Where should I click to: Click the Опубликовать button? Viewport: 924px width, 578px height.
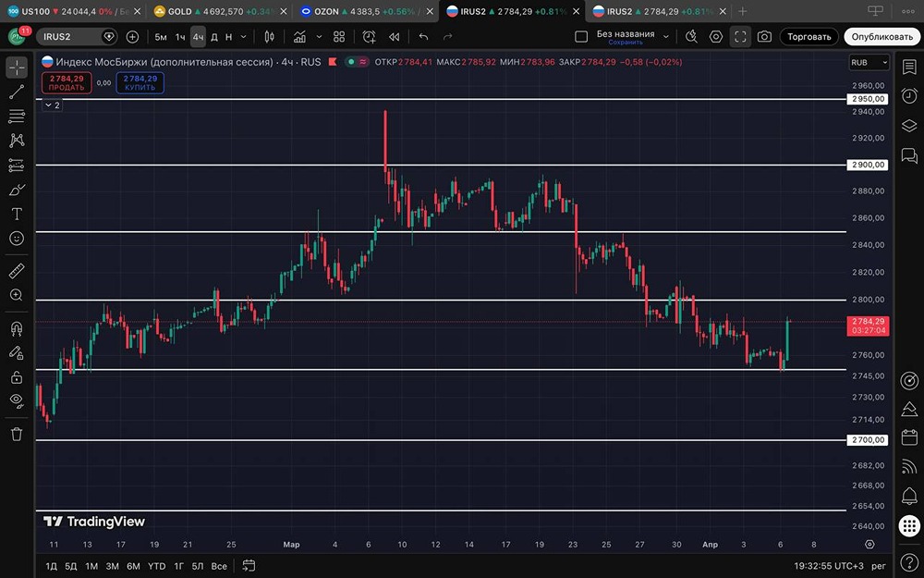[882, 37]
